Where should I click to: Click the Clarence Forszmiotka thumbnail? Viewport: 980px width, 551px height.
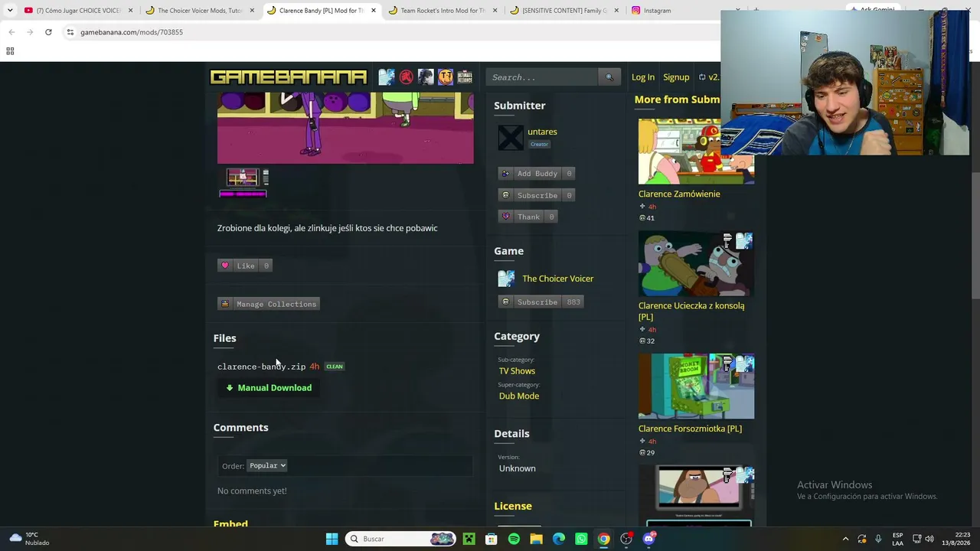pos(696,386)
